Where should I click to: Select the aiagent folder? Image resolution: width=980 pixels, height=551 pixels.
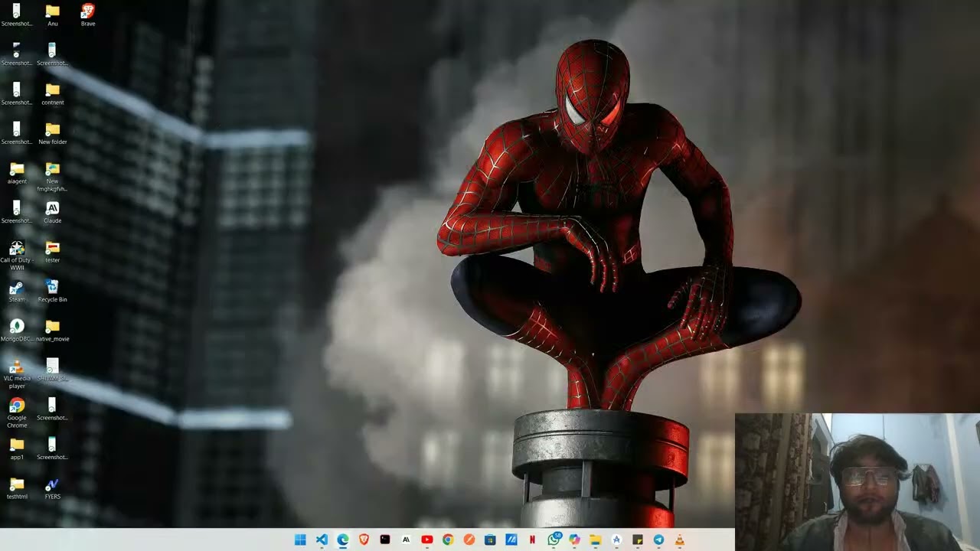(17, 172)
